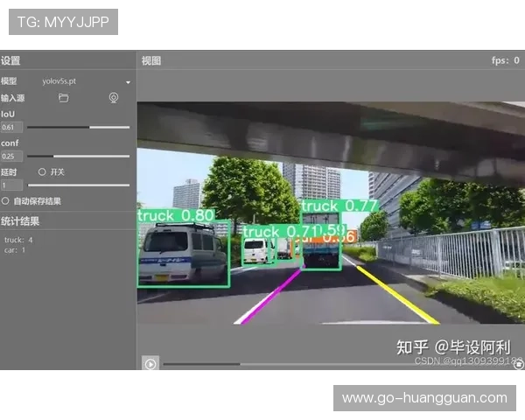Click the 输入源 label

pyautogui.click(x=13, y=98)
